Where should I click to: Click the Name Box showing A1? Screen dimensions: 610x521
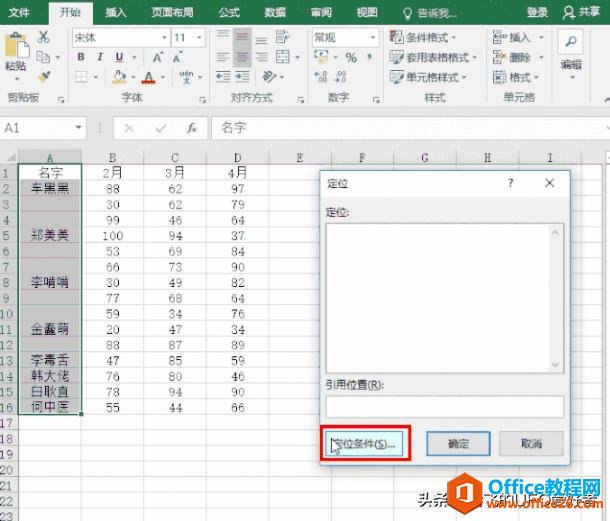(x=42, y=128)
